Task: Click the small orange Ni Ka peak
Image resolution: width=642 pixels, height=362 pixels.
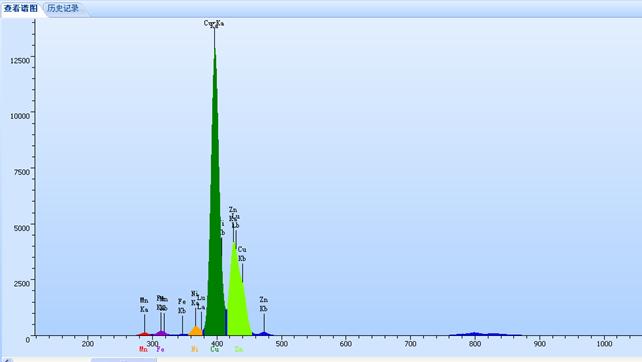Action: point(196,331)
